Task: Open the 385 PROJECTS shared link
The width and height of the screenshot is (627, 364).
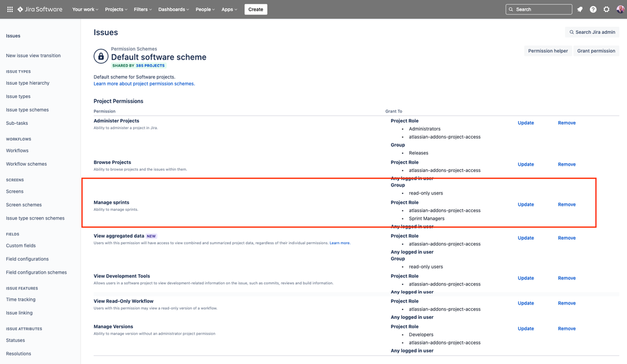Action: tap(150, 66)
